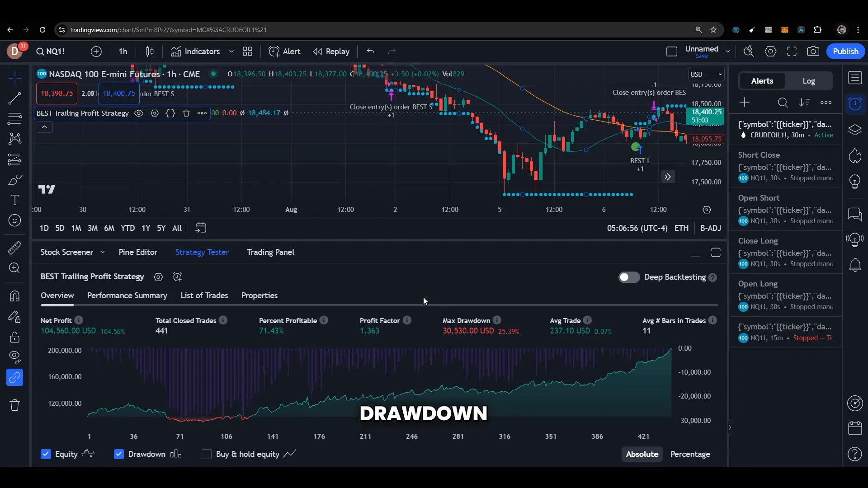Open the Fibonacci retracement tools
This screenshot has width=868, height=488.
[x=14, y=119]
